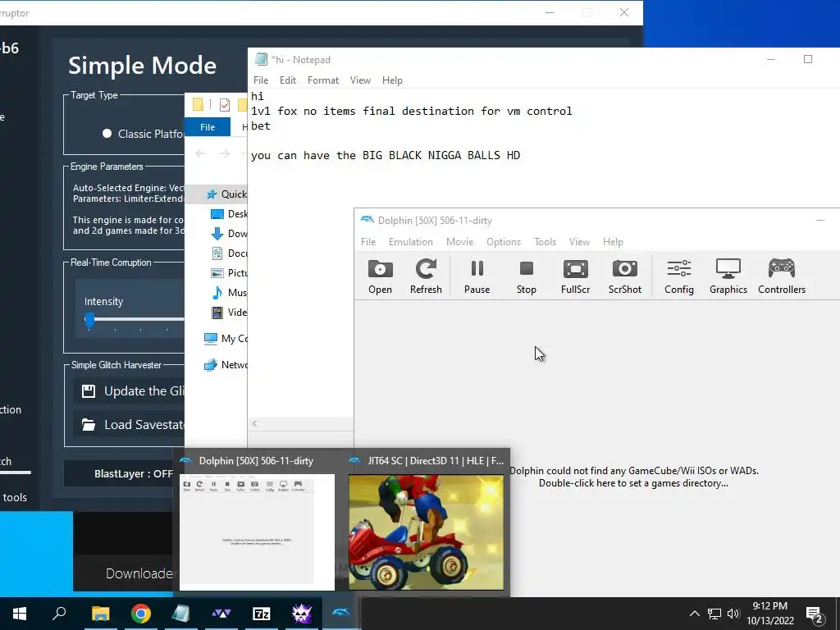Click the Dolphin main window taskbar preview thumbnail
Image resolution: width=840 pixels, height=630 pixels.
[257, 532]
